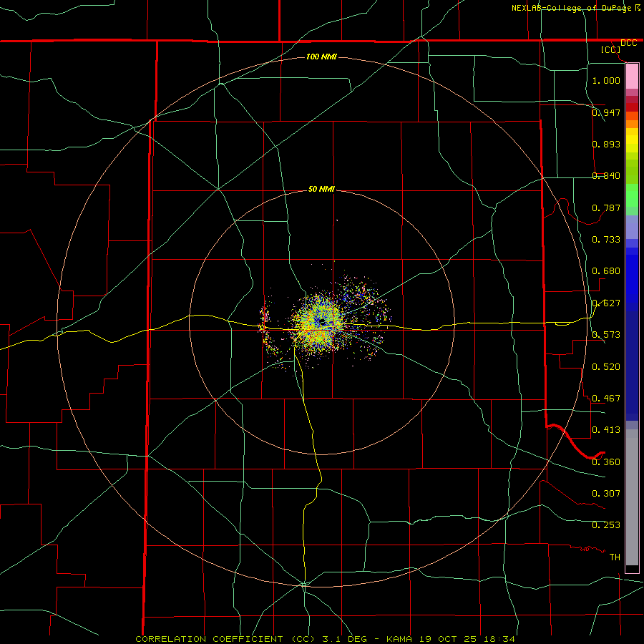
Task: Click the Correlation Coefficient caption at bottom
Action: coord(325,639)
